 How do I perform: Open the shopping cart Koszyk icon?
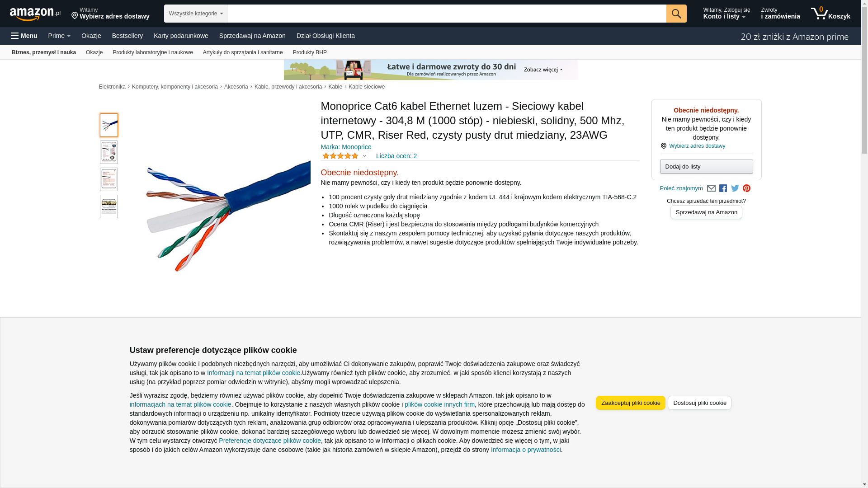click(x=830, y=14)
